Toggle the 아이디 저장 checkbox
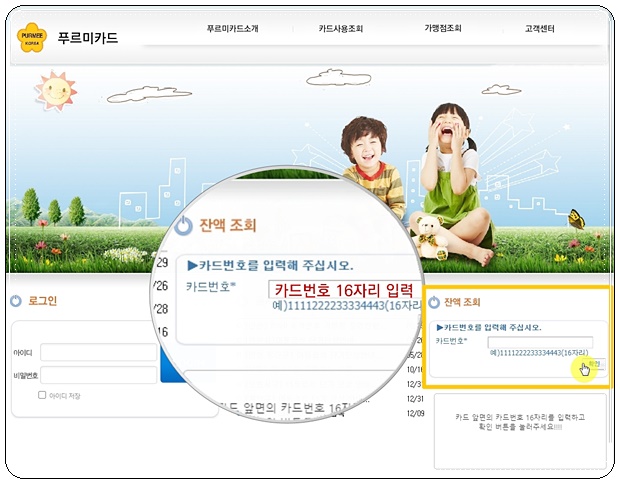 [x=42, y=395]
